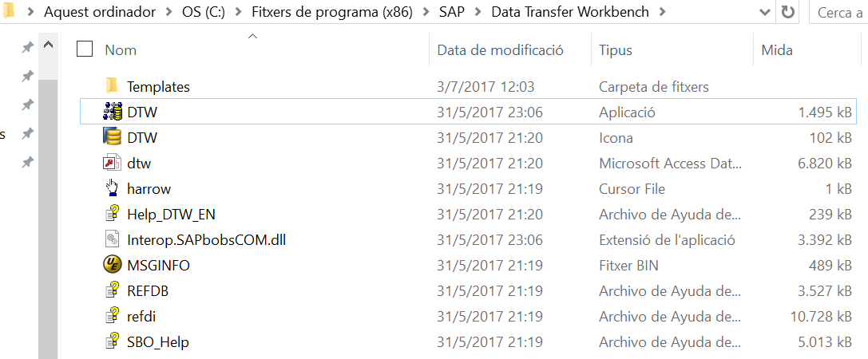Tick the select-all checkbox beside Nom
The height and width of the screenshot is (359, 868).
(x=85, y=49)
